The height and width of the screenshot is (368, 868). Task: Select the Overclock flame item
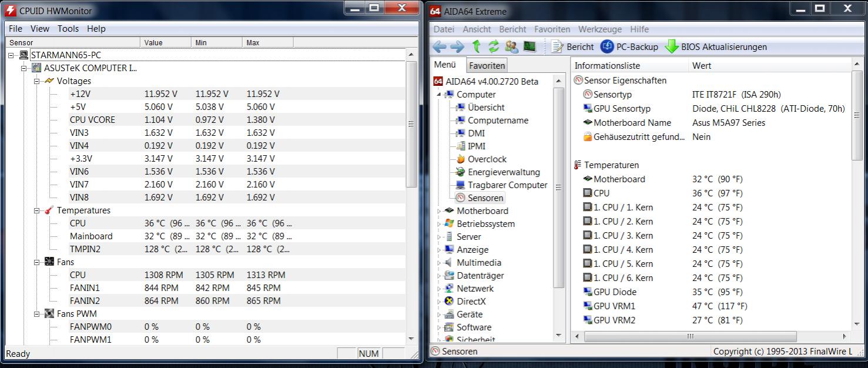point(487,159)
